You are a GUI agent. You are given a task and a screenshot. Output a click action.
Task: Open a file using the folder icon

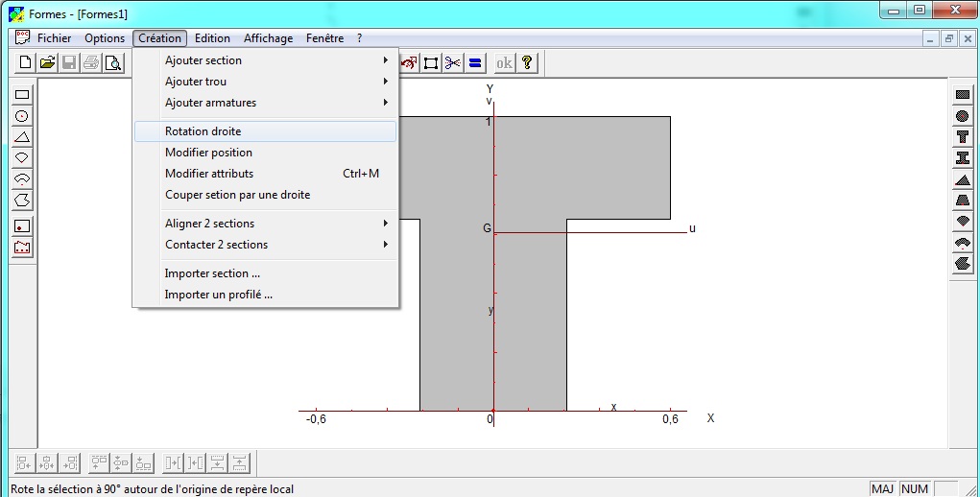47,62
